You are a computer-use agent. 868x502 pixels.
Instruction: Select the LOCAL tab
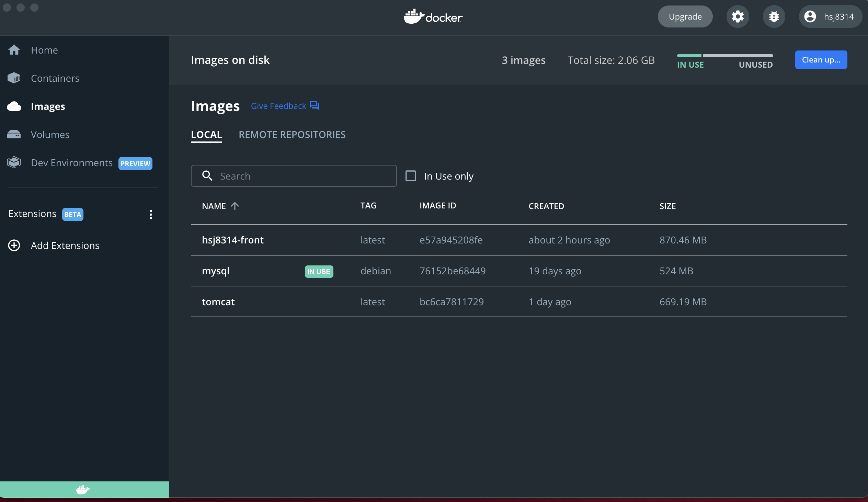click(206, 134)
